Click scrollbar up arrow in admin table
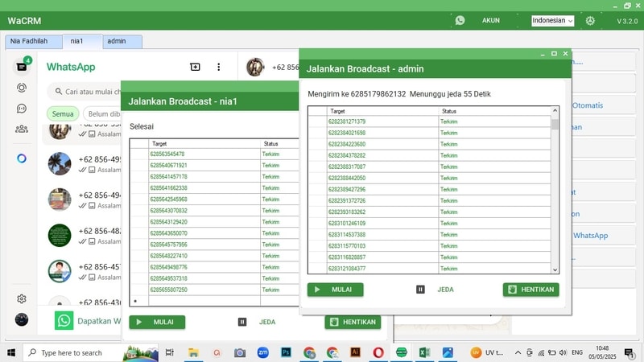644x362 pixels. pos(555,110)
